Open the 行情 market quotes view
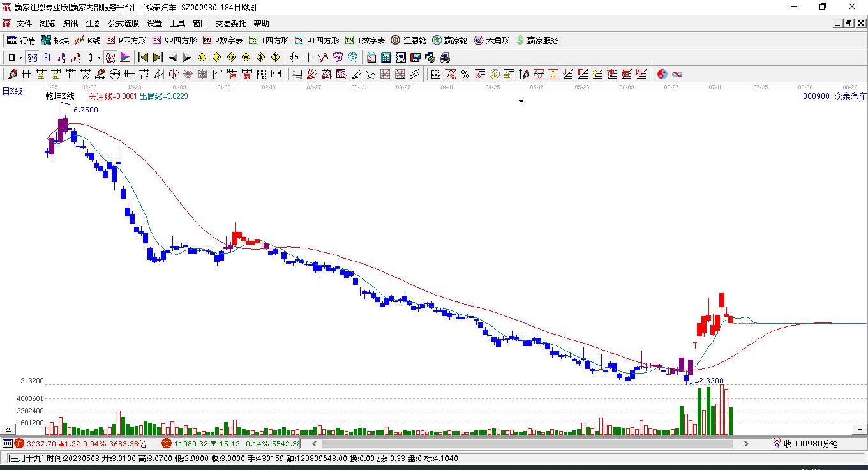Image resolution: width=868 pixels, height=470 pixels. point(21,40)
